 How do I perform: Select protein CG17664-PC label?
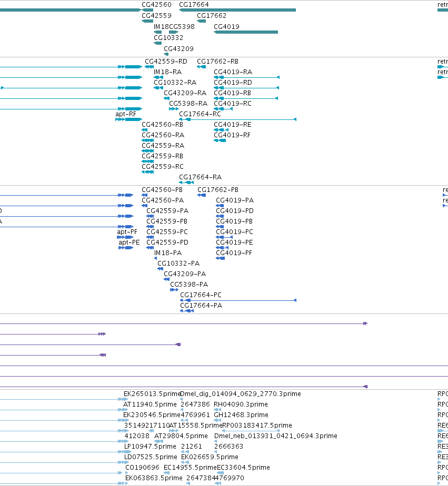(201, 295)
